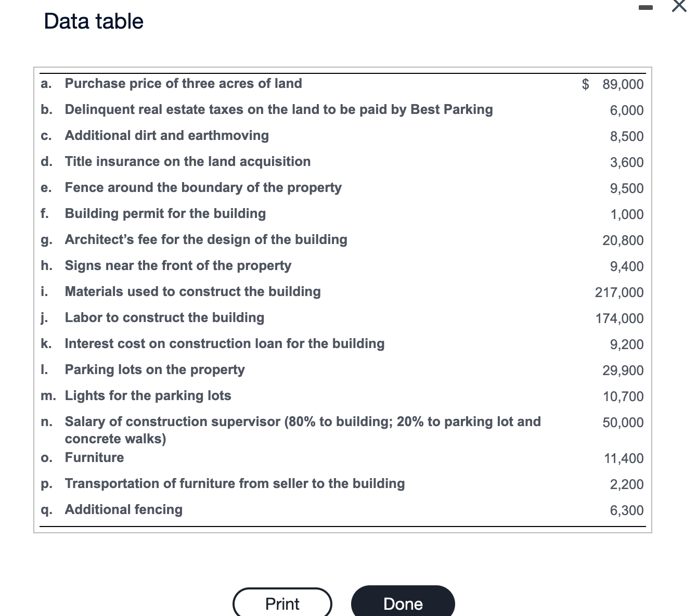
Task: Click the minimize icon at top right
Action: [646, 7]
